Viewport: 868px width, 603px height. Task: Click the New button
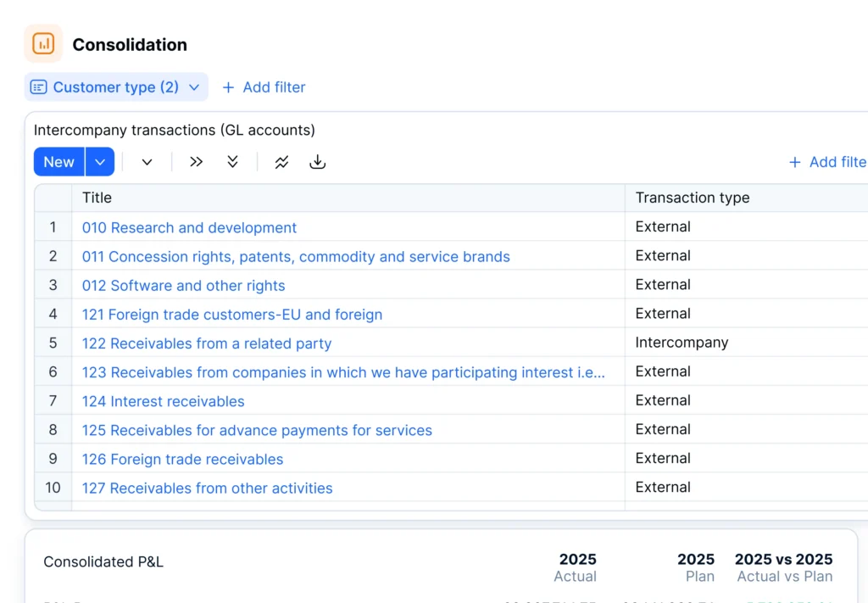tap(58, 161)
